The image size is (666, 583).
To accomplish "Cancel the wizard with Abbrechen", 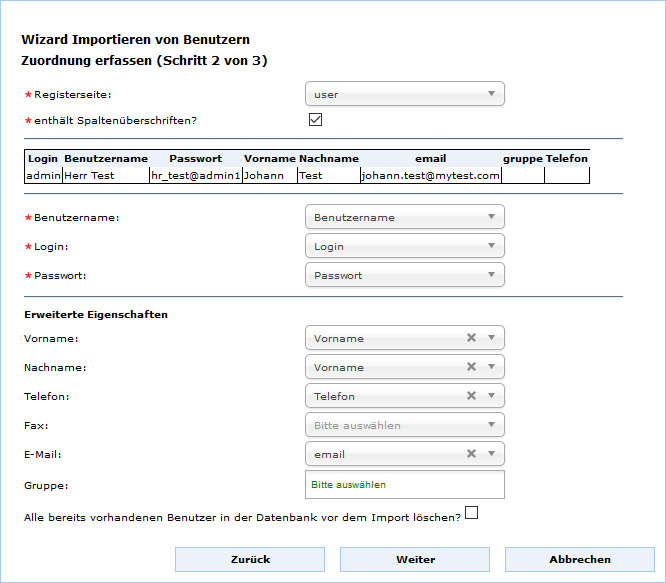I will 579,559.
